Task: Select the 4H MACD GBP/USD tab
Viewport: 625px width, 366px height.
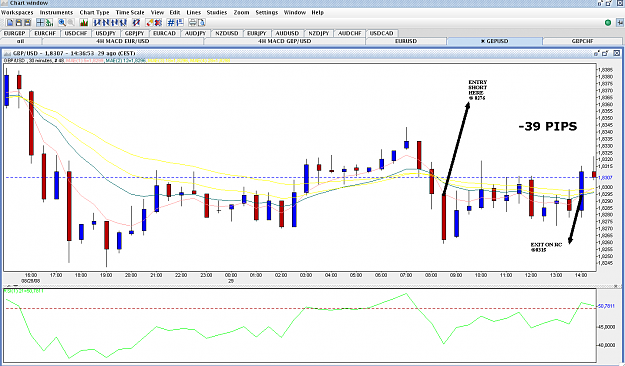Action: coord(285,41)
